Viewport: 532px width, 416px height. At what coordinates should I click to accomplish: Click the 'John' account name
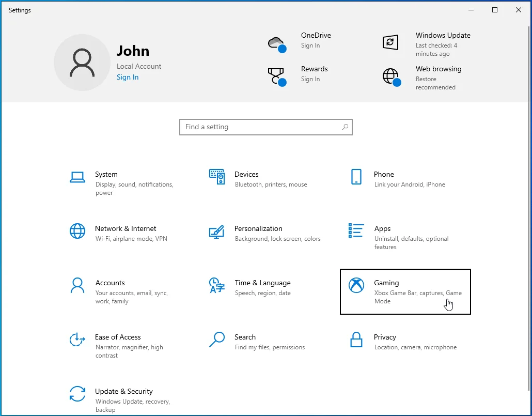(133, 51)
